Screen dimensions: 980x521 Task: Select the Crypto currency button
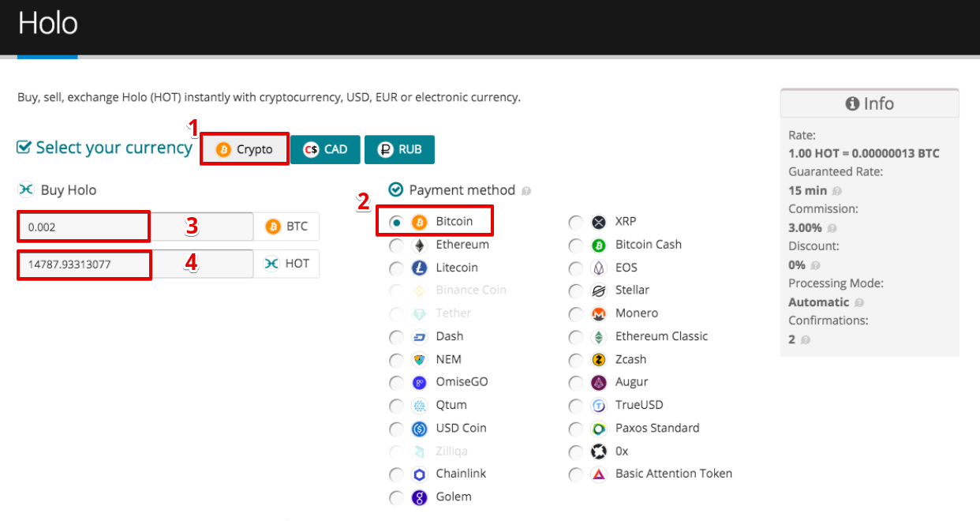pos(245,149)
